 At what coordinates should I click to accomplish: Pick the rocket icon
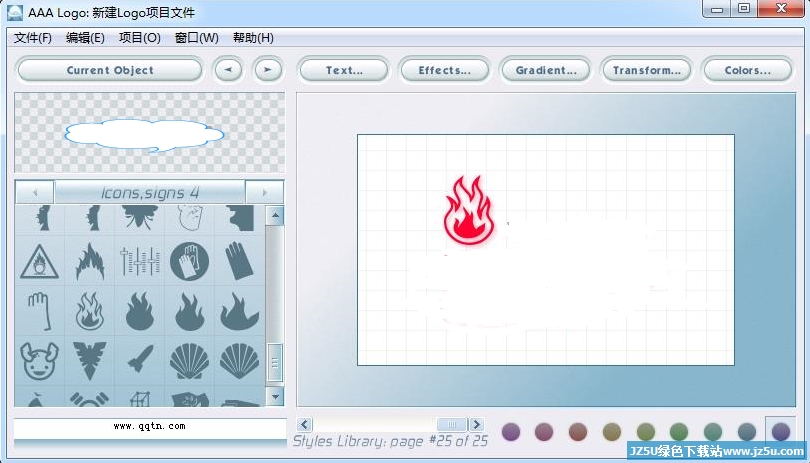tap(140, 359)
